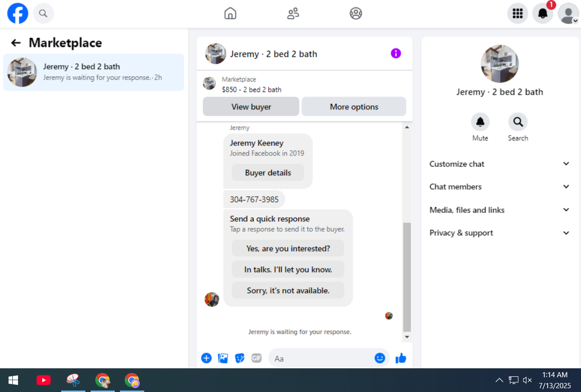The width and height of the screenshot is (581, 392).
Task: Expand the Privacy & support section
Action: pyautogui.click(x=499, y=233)
